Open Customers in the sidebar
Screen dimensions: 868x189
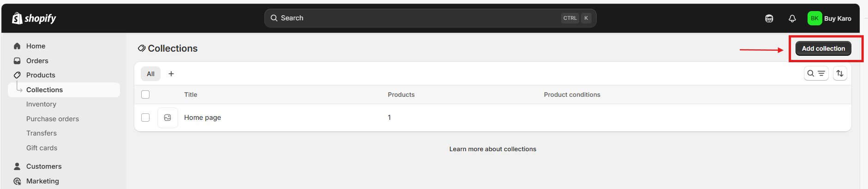(x=44, y=166)
